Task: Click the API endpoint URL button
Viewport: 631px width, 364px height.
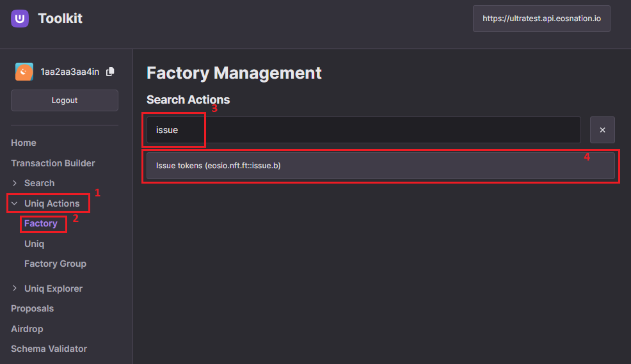Action: click(541, 19)
